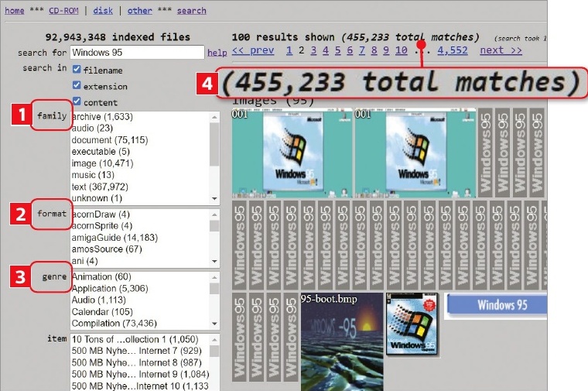
Task: Select acornDraw (4) format
Action: (x=101, y=214)
